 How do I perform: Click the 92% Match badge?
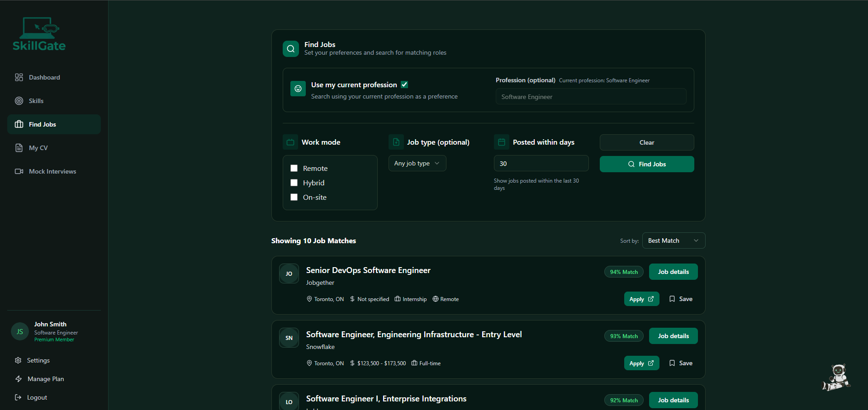624,400
